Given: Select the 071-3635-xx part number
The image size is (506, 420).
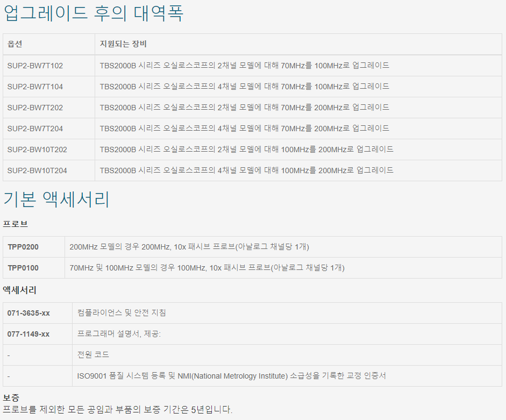Looking at the screenshot, I should [28, 313].
